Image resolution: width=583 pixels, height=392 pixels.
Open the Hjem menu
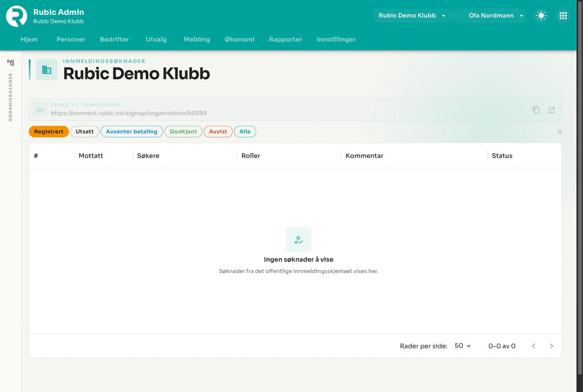click(29, 39)
